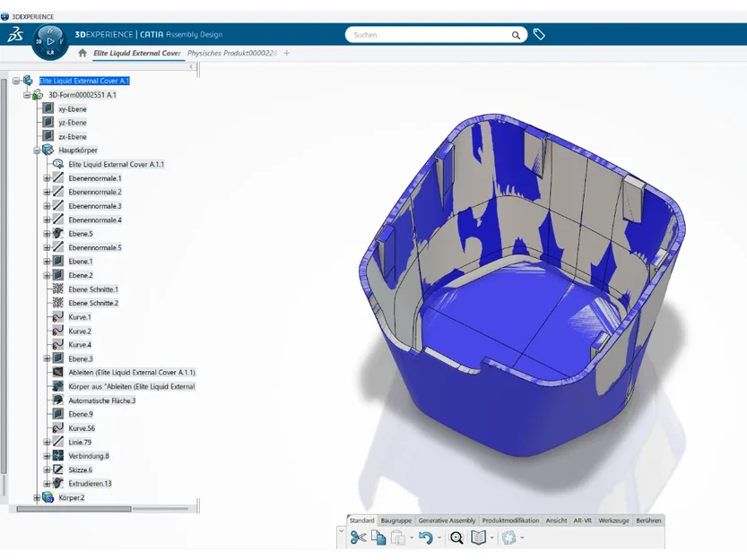747x560 pixels.
Task: Add a new tab with plus
Action: point(286,53)
